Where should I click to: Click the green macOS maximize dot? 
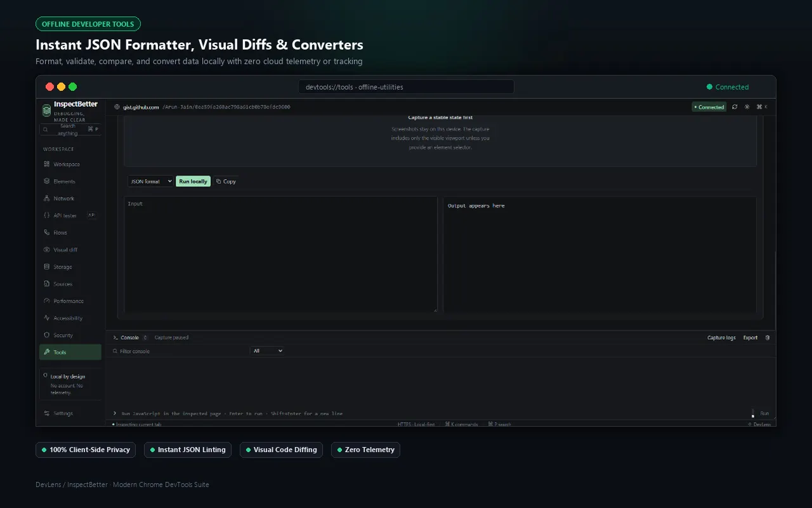73,87
